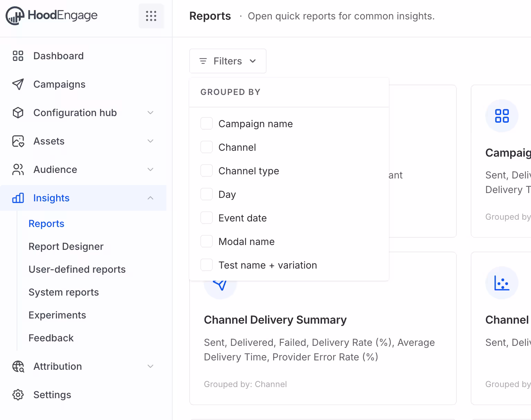Click the GROUPED BY header label
531x420 pixels.
point(230,92)
